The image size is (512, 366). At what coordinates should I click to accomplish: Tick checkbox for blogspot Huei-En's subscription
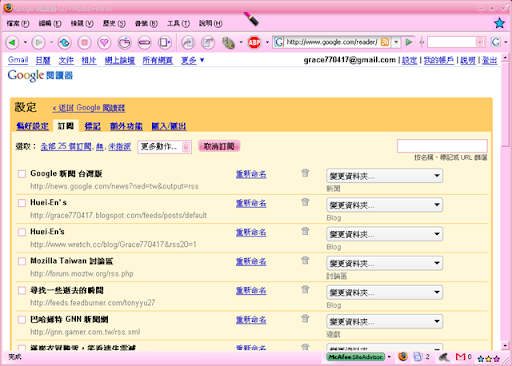coord(22,203)
